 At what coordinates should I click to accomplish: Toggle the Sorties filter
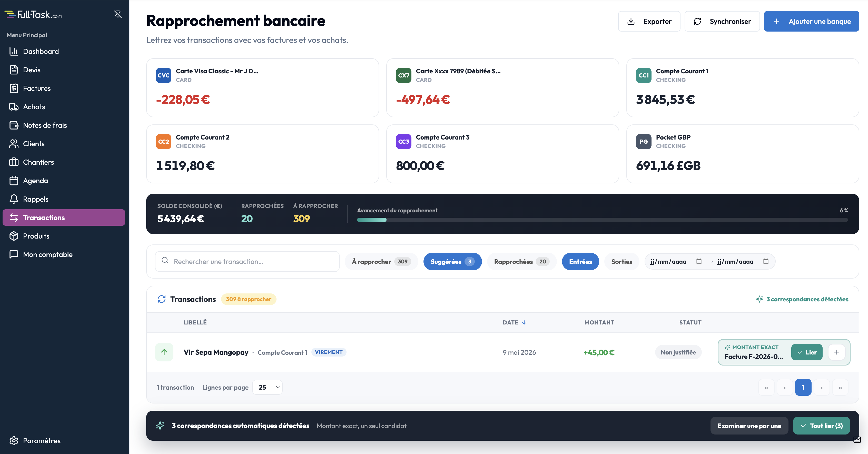(x=622, y=262)
